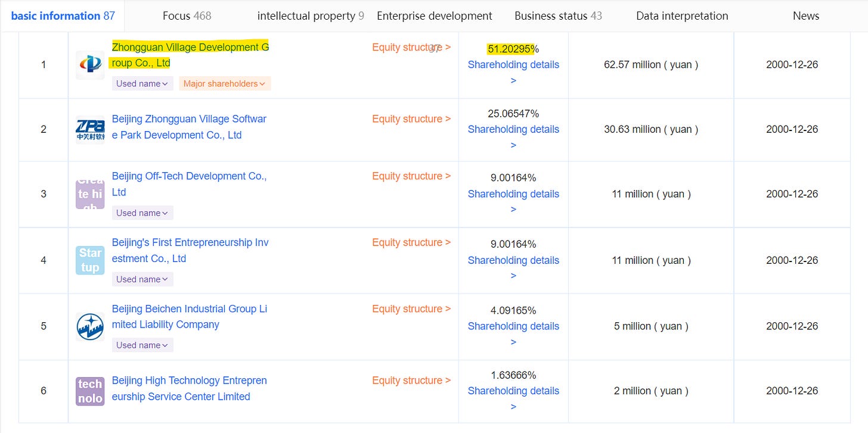Switch to the News tab
The height and width of the screenshot is (433, 868).
coord(806,16)
